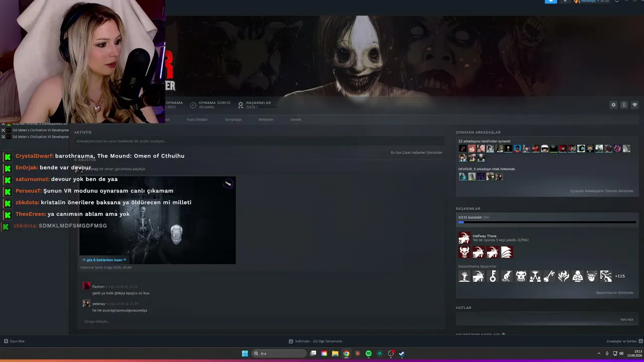Open Spotify from the taskbar
The height and width of the screenshot is (362, 644).
tap(368, 353)
